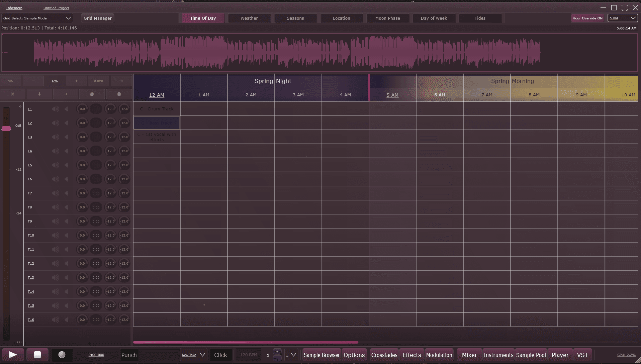641x364 pixels.
Task: Open the Sample Browser panel
Action: pos(322,355)
